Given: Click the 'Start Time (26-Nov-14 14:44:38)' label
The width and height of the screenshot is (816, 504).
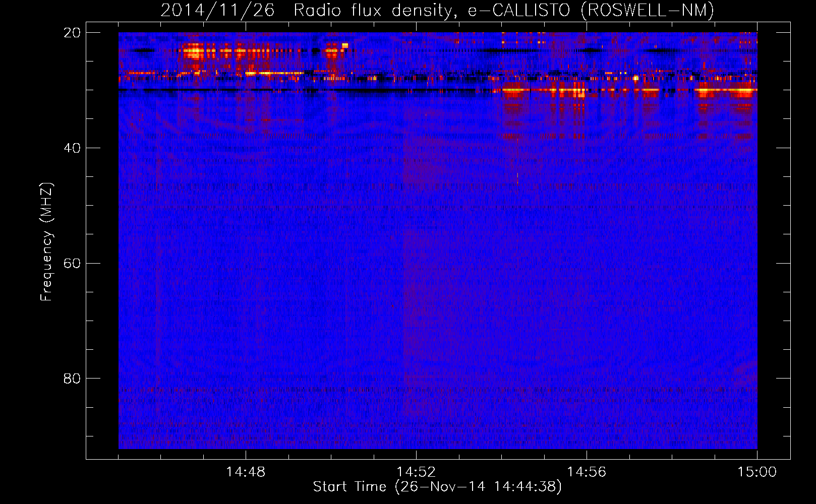Looking at the screenshot, I should (x=437, y=487).
